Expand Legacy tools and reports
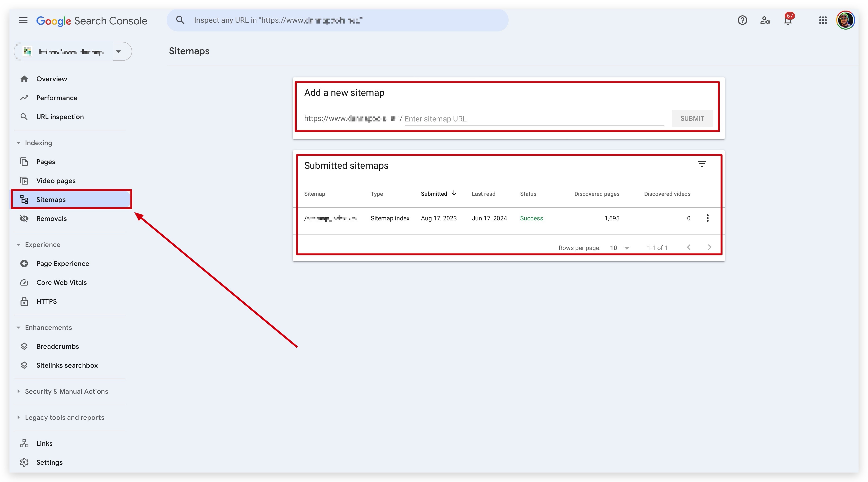 (x=18, y=417)
